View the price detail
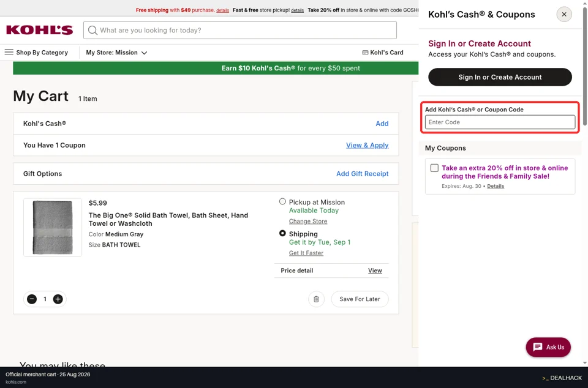The image size is (588, 388). point(375,270)
